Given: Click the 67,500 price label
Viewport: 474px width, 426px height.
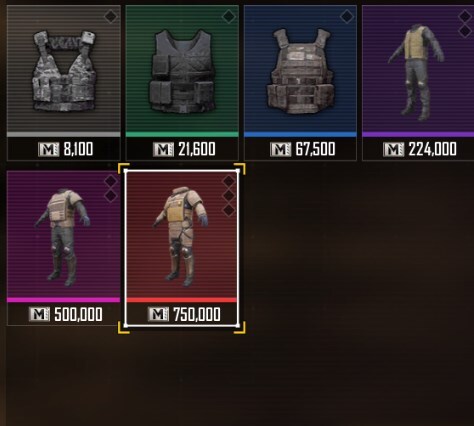Looking at the screenshot, I should coord(315,149).
